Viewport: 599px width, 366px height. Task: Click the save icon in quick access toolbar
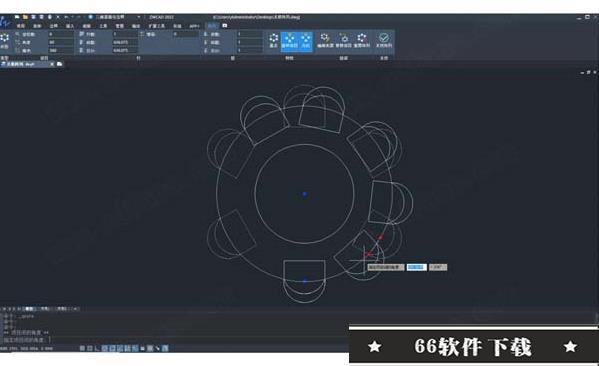point(33,17)
